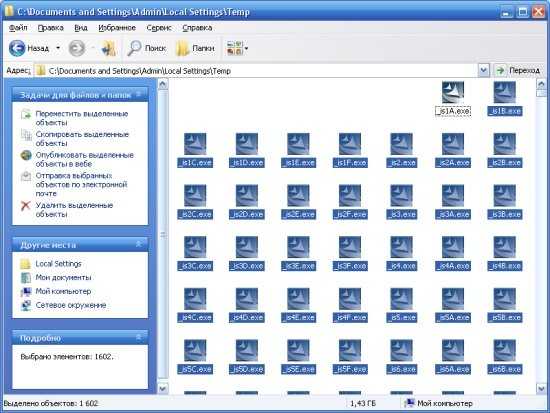Select the _is5E.exe file icon

pyautogui.click(x=298, y=350)
